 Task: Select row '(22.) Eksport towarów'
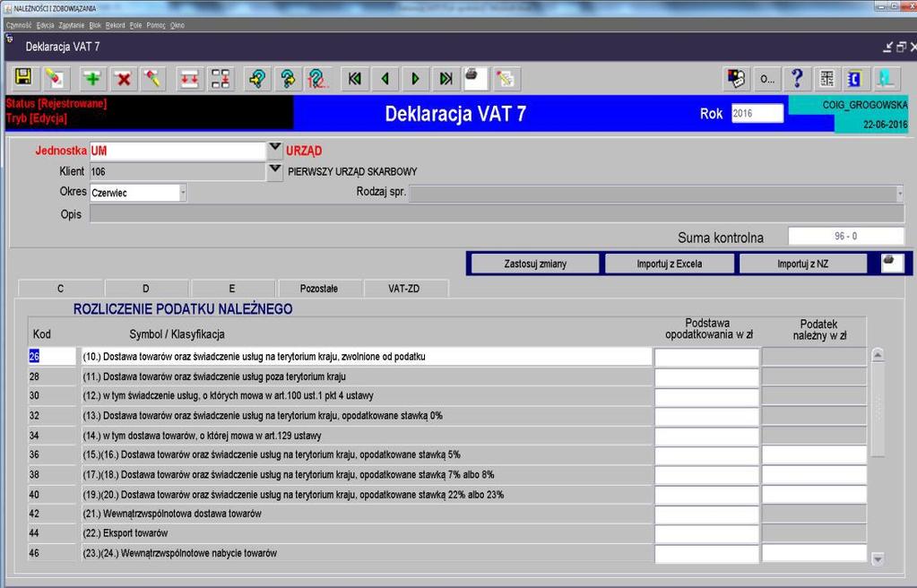(367, 533)
